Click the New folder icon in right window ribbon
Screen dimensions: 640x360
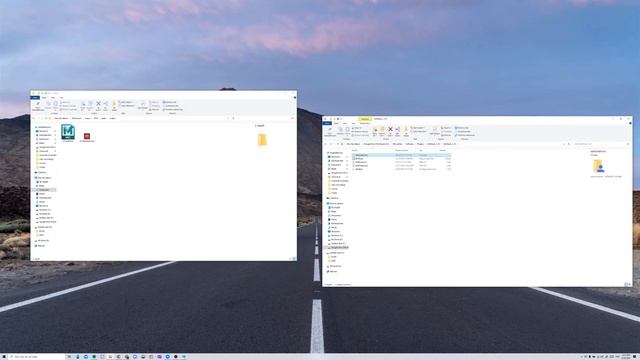pyautogui.click(x=406, y=131)
